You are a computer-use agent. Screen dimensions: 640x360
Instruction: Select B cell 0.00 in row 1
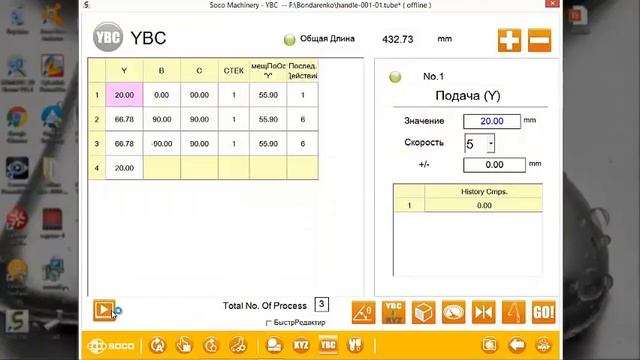pyautogui.click(x=162, y=95)
